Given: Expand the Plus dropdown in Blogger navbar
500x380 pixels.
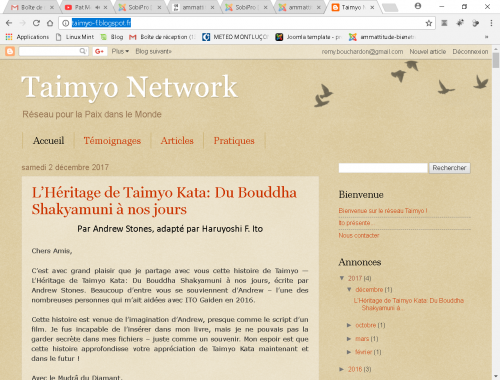Looking at the screenshot, I should pyautogui.click(x=120, y=51).
